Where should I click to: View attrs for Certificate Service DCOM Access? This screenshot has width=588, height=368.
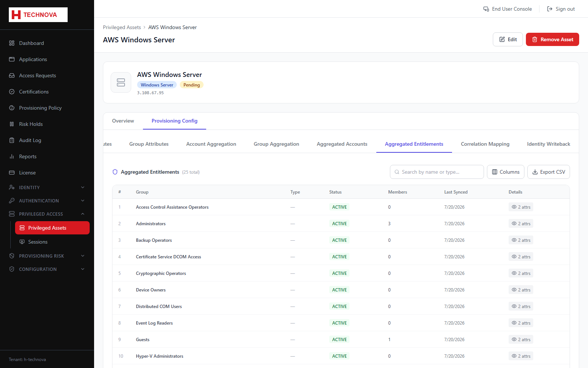point(521,256)
